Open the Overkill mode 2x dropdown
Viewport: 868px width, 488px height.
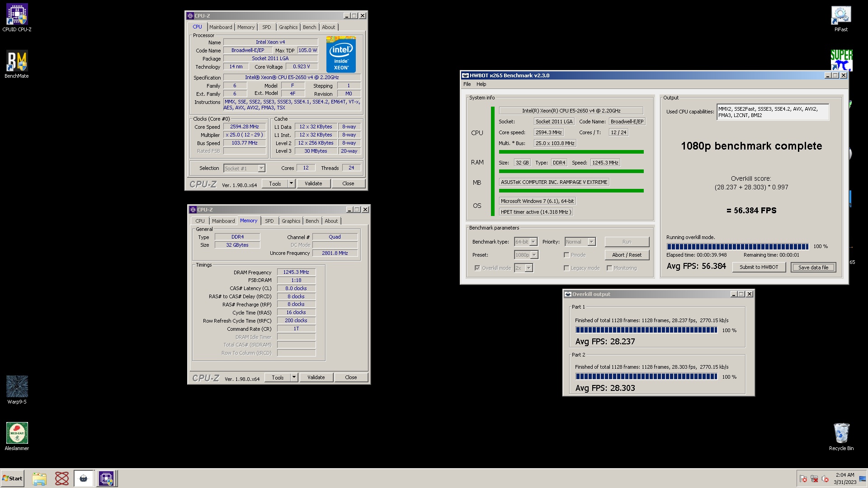coord(524,268)
